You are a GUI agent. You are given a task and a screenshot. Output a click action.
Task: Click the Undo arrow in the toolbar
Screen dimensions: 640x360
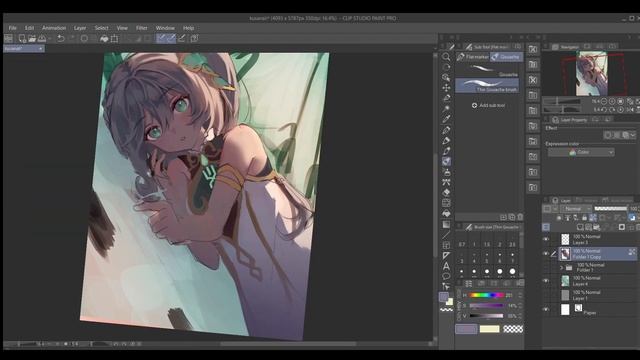click(x=61, y=38)
